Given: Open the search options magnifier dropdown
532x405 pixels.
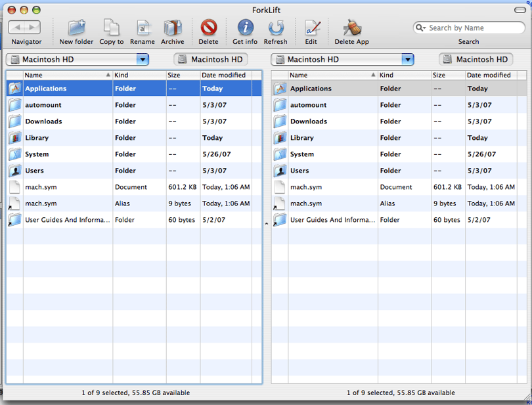Looking at the screenshot, I should [421, 28].
